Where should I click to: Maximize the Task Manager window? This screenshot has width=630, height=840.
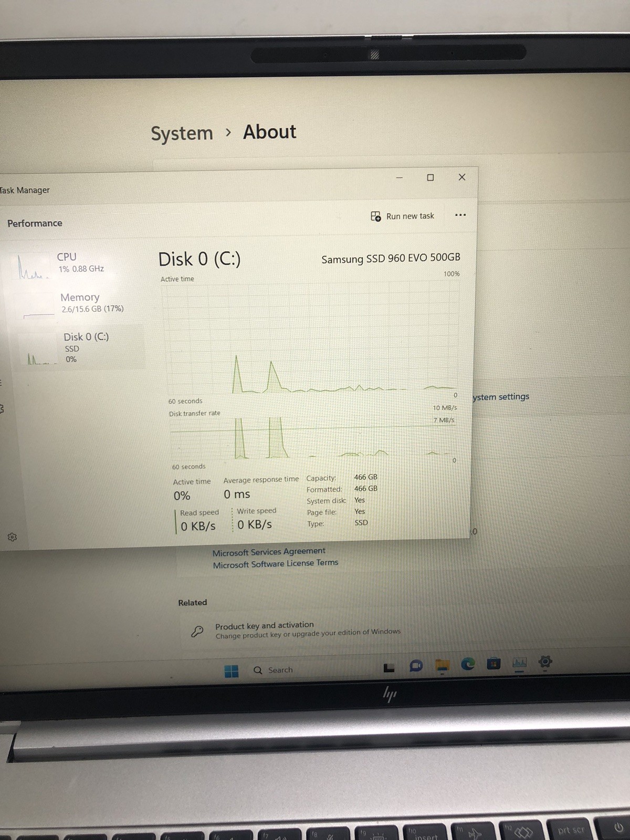pos(430,177)
